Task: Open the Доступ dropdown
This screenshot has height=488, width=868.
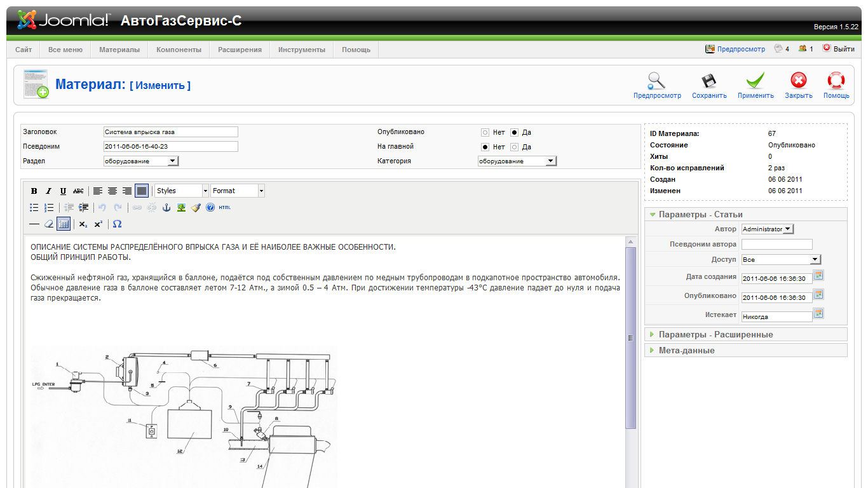Action: pos(781,259)
